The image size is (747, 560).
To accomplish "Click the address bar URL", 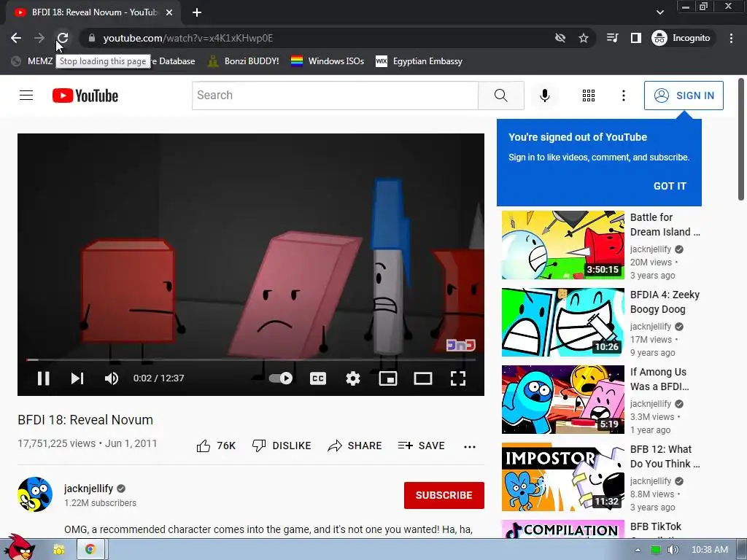I will pos(187,38).
